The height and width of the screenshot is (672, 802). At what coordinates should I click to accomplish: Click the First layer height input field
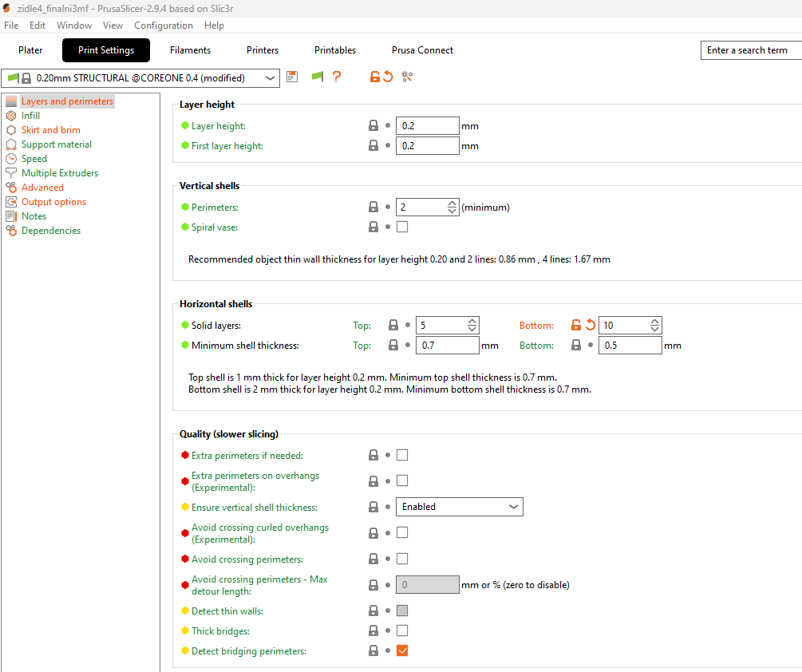428,146
